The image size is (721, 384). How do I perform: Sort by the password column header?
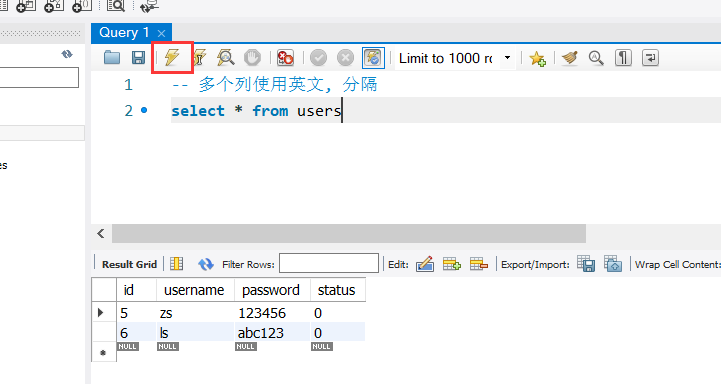coord(272,290)
